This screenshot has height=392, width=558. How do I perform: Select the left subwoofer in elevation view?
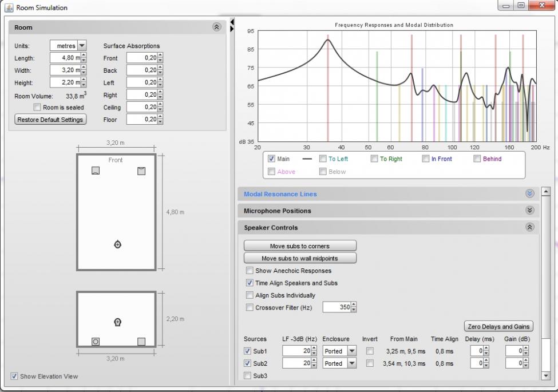[x=96, y=342]
